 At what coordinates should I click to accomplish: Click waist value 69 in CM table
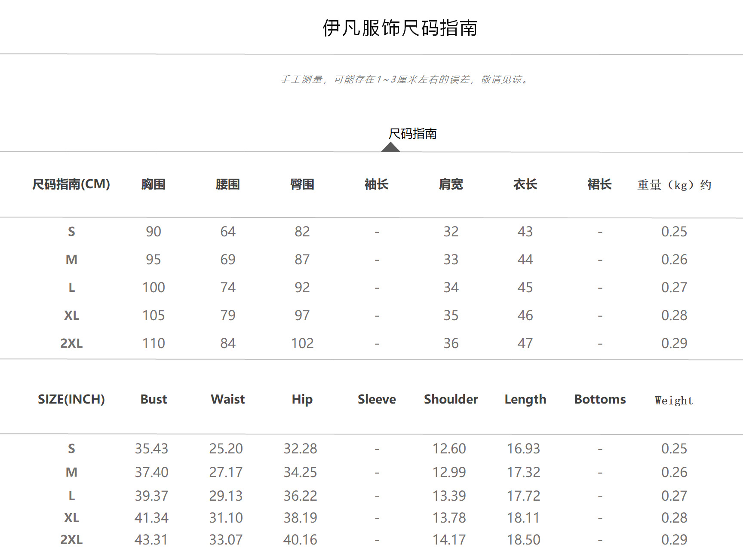coord(228,260)
